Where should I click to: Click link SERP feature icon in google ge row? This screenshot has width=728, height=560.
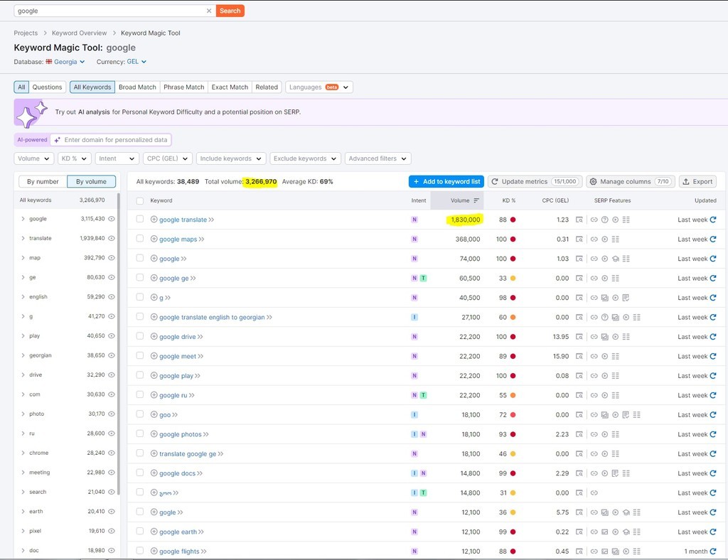pyautogui.click(x=594, y=279)
